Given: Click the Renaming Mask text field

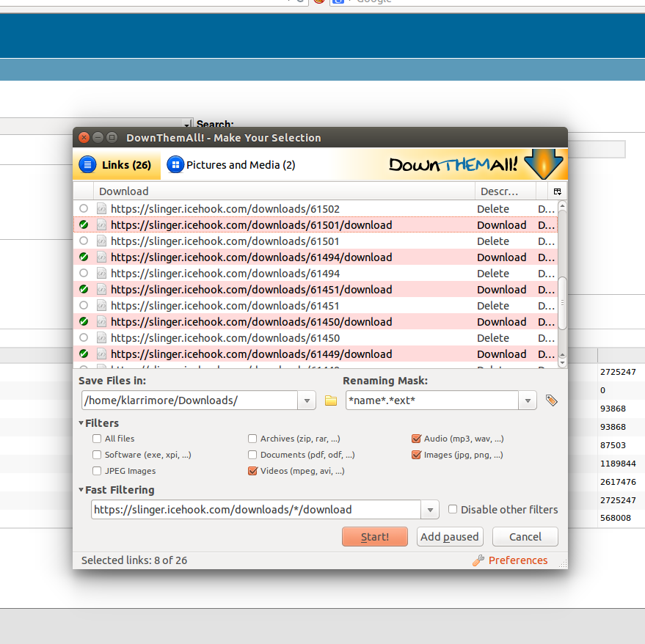Looking at the screenshot, I should (x=432, y=400).
